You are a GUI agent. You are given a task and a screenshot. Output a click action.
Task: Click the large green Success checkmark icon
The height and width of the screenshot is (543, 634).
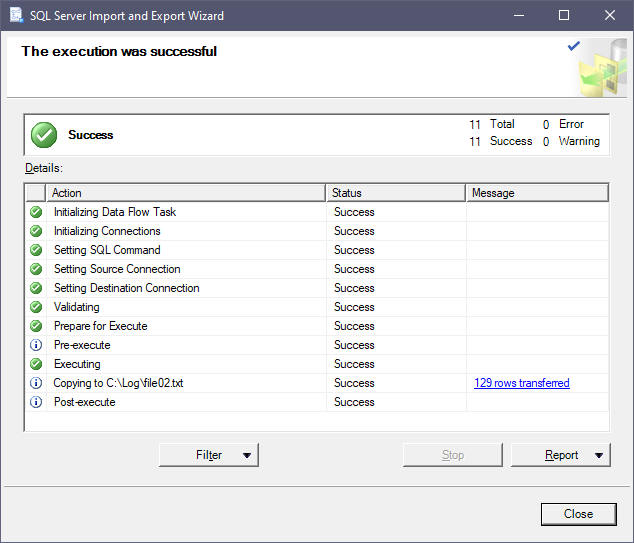tap(44, 135)
